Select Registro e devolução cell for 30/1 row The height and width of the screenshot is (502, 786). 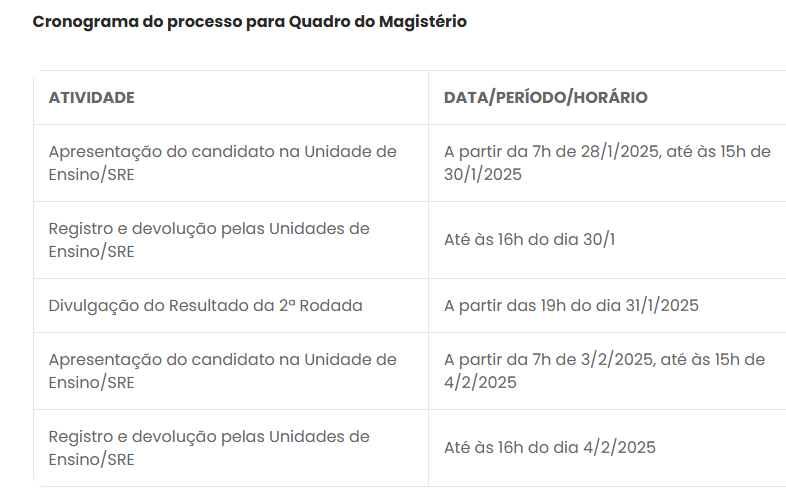click(x=209, y=240)
